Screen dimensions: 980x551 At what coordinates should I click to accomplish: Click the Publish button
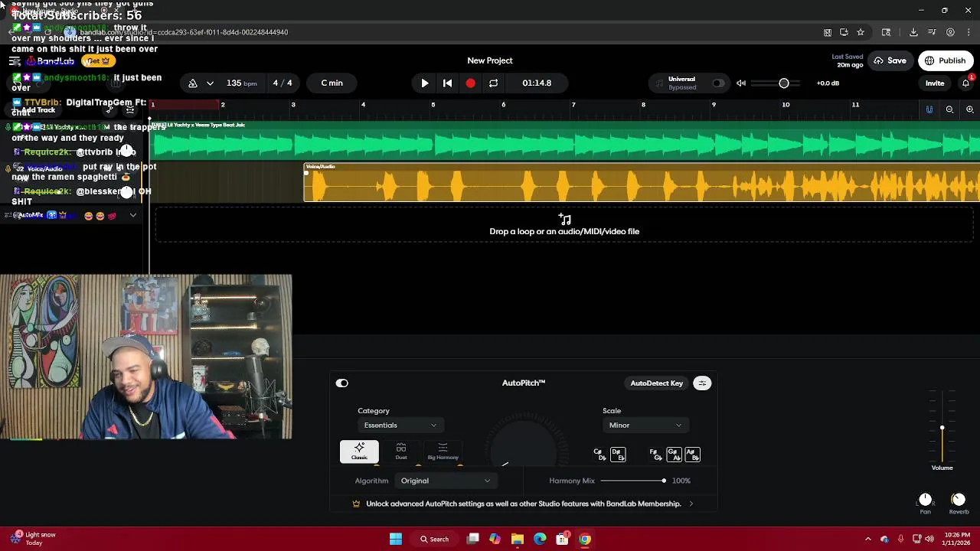[945, 60]
